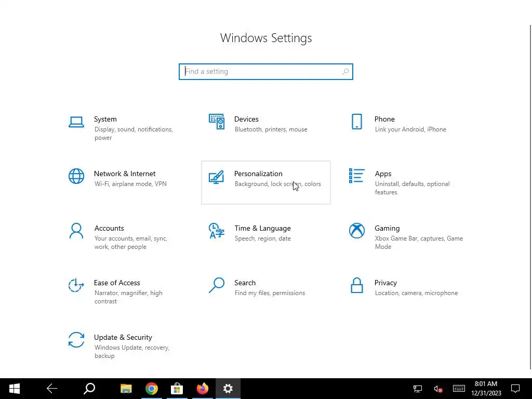Click the Personalization paintbrush icon
The image size is (532, 399).
(217, 177)
